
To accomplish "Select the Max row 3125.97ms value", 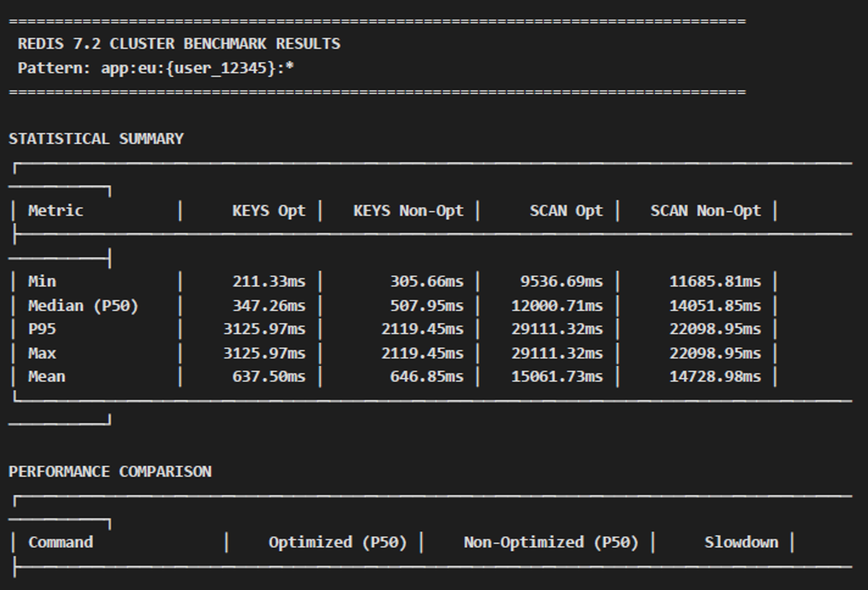I will pos(264,353).
